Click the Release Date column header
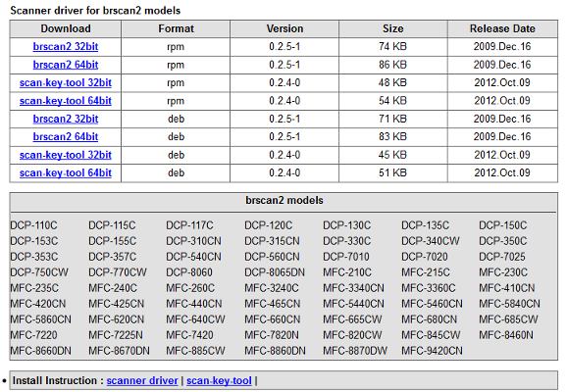Screen dimensions: 567x392 (x=502, y=28)
